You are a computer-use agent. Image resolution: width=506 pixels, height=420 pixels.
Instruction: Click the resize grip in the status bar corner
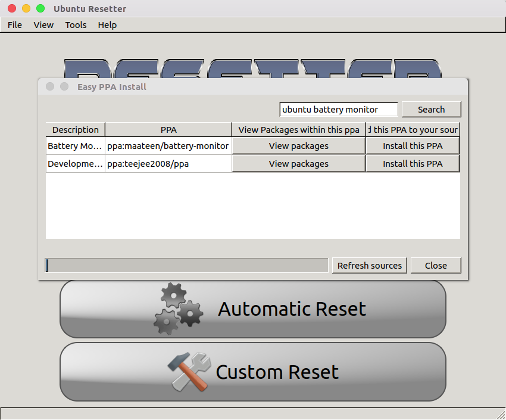(501, 415)
